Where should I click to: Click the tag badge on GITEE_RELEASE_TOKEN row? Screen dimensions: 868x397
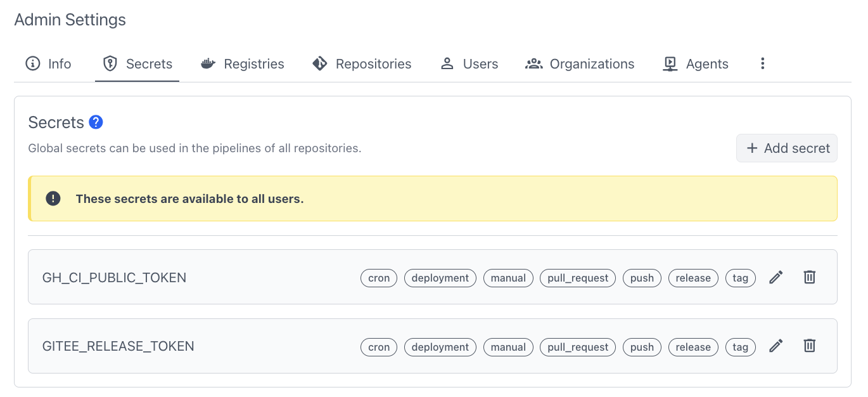click(741, 347)
